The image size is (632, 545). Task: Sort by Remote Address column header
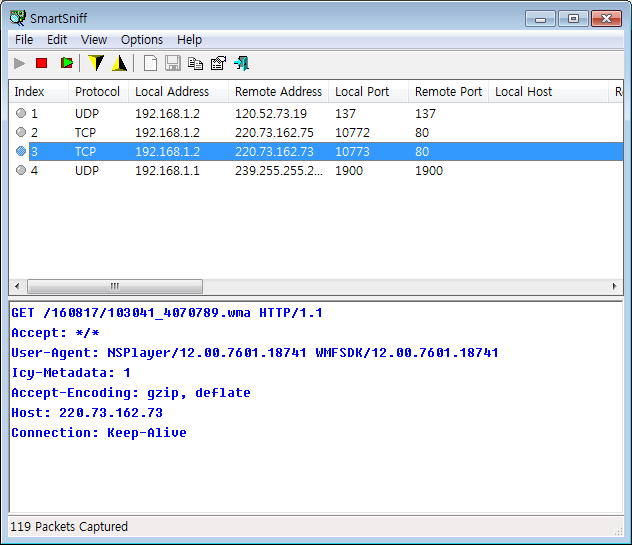click(278, 92)
